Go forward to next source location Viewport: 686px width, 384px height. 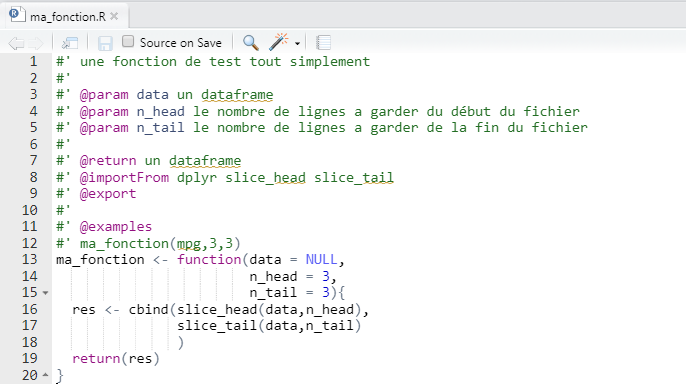point(36,43)
